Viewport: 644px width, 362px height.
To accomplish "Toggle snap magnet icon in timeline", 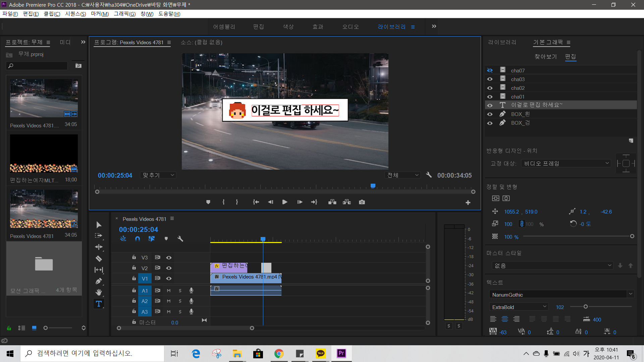I will pyautogui.click(x=138, y=239).
